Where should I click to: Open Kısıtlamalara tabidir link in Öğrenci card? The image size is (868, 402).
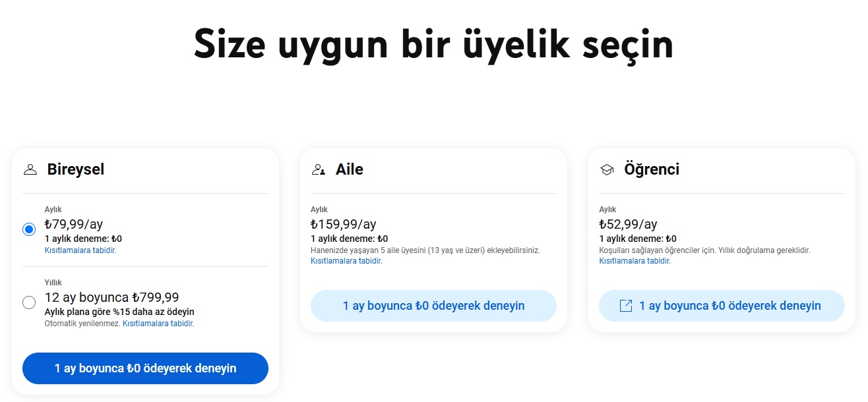635,261
